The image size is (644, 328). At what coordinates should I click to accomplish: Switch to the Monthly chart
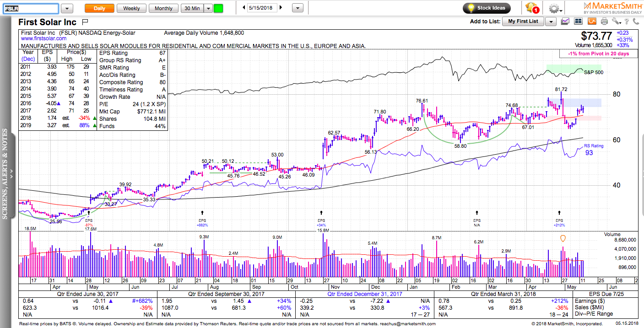[x=163, y=8]
